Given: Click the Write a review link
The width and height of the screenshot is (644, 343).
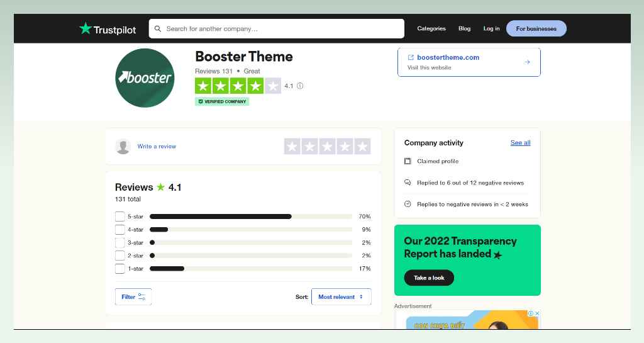Looking at the screenshot, I should [157, 146].
